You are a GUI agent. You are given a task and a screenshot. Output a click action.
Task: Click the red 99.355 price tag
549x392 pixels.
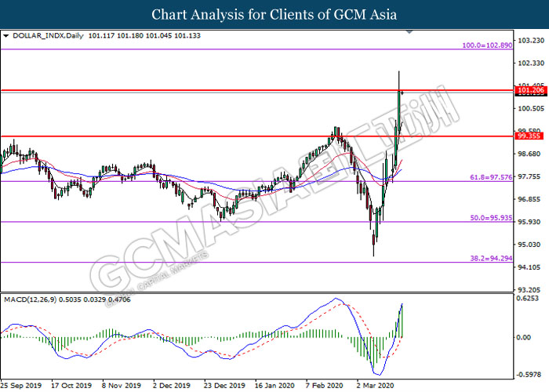coord(529,136)
